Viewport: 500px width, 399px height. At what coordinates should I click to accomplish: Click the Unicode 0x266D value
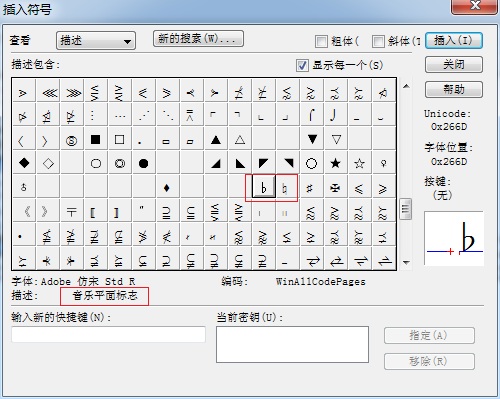pyautogui.click(x=449, y=127)
